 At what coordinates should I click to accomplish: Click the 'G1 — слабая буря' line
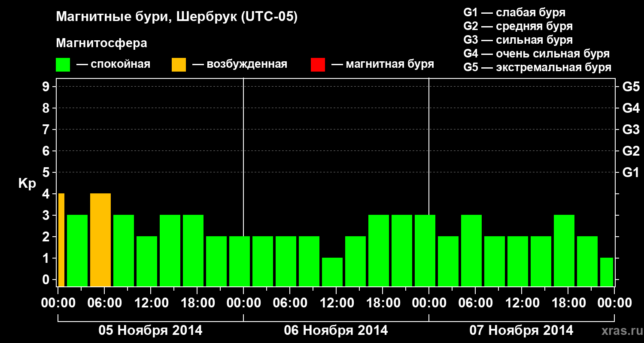tap(514, 12)
